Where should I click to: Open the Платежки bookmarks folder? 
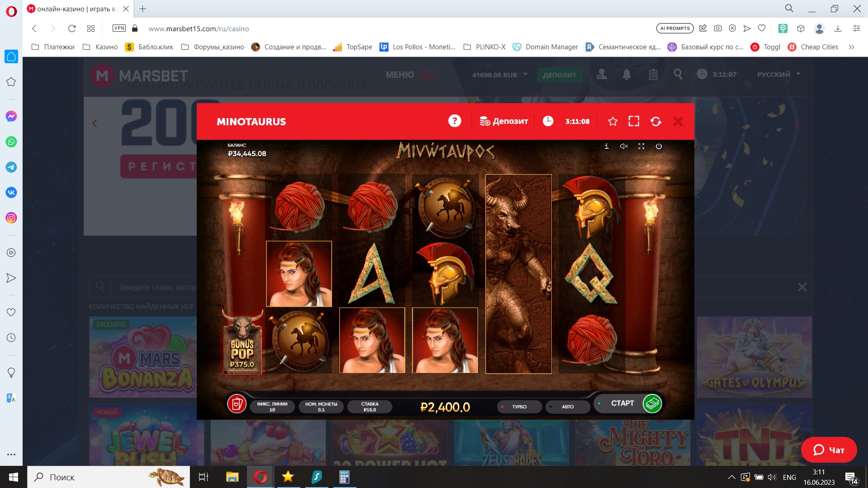point(53,47)
